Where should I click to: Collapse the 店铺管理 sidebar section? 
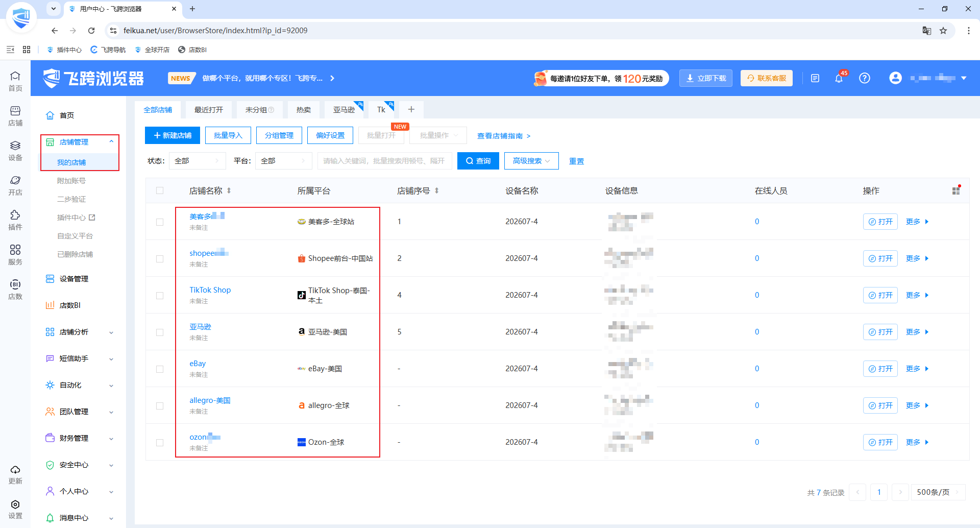(111, 142)
